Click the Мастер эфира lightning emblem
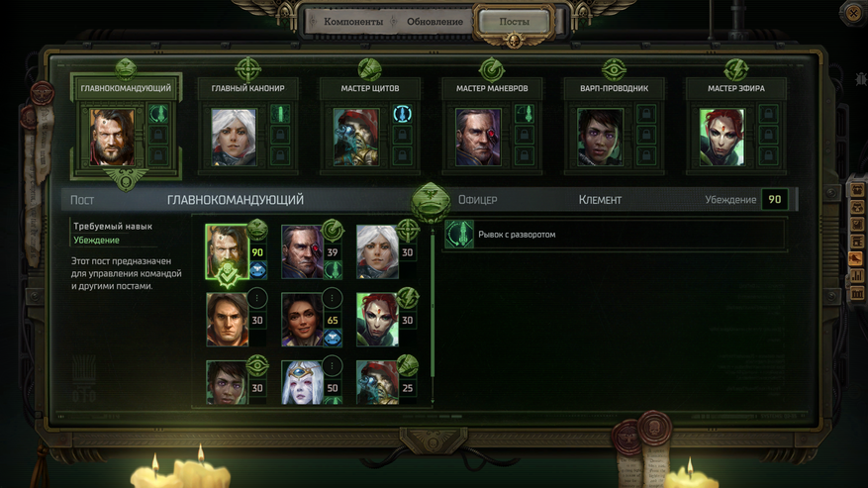Viewport: 868px width, 488px height. (735, 70)
